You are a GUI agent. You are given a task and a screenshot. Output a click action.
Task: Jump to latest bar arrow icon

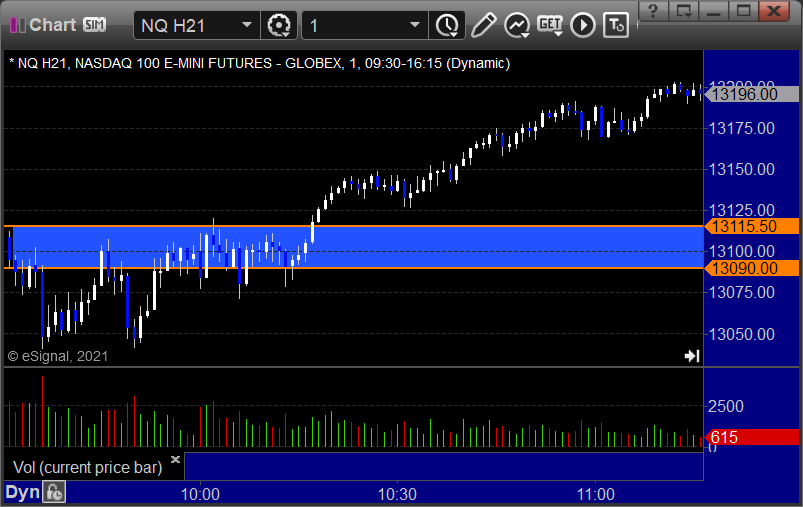(692, 356)
